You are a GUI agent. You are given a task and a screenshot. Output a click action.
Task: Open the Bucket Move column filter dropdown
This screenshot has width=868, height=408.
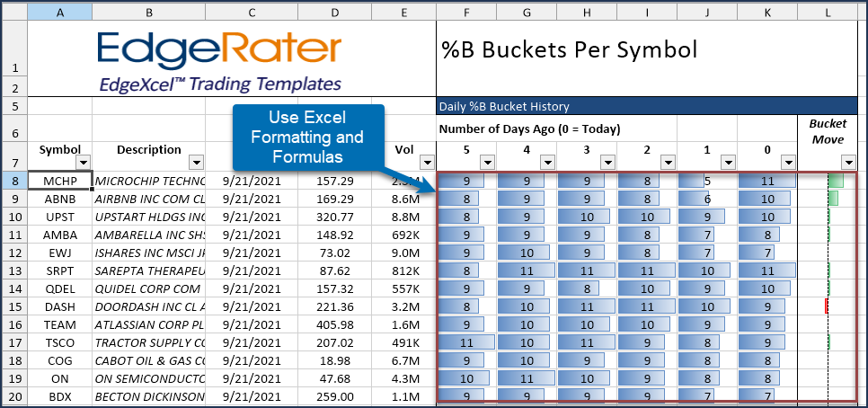click(x=848, y=162)
